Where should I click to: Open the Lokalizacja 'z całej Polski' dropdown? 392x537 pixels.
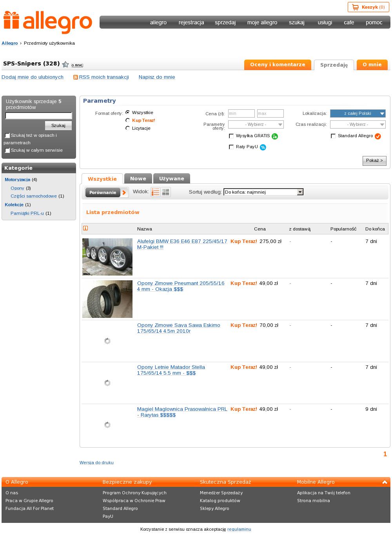[358, 114]
